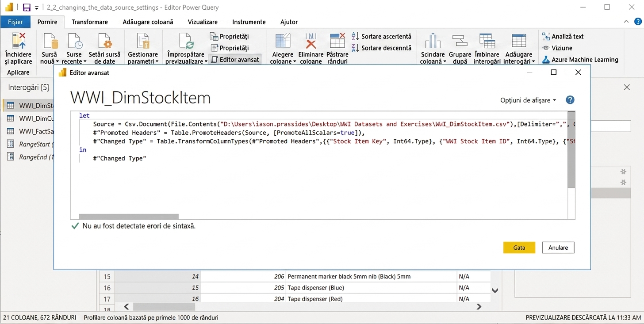Click the Gata button
The width and height of the screenshot is (644, 324).
point(519,248)
